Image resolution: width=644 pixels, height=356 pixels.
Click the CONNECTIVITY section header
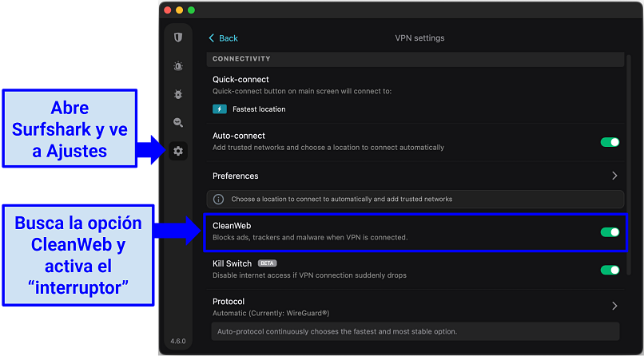(x=241, y=58)
